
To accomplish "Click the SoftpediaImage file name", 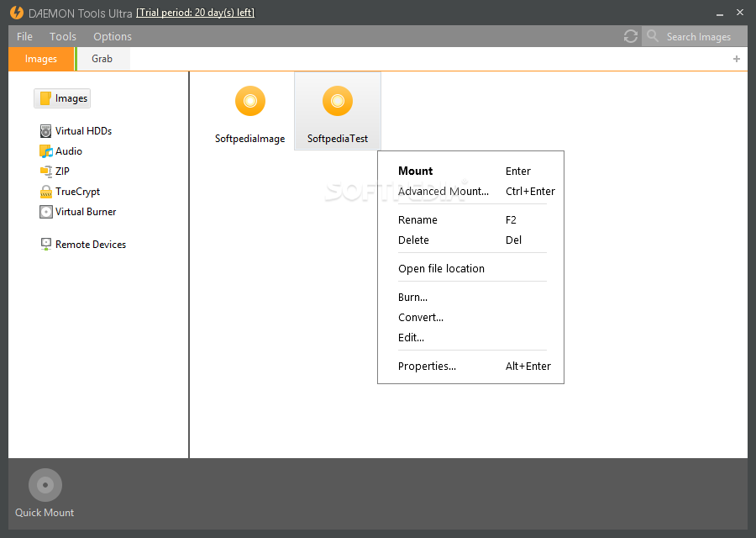I will 249,139.
